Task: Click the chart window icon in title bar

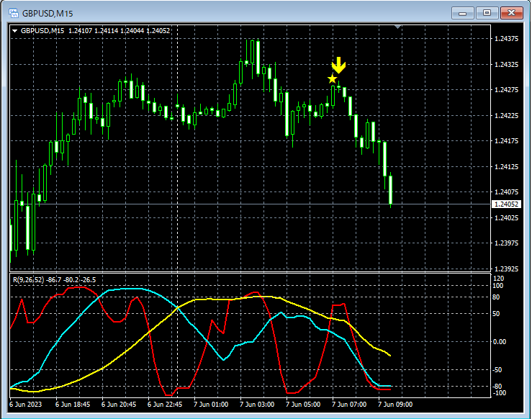Action: pyautogui.click(x=13, y=13)
